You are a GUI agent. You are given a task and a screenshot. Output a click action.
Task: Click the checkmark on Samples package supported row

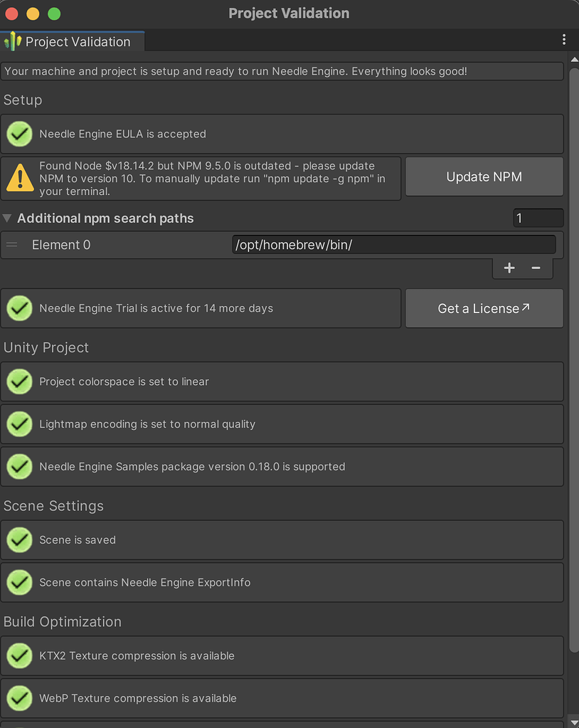tap(19, 467)
